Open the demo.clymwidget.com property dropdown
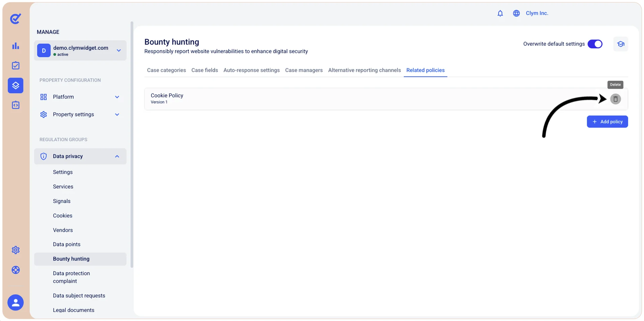This screenshot has width=644, height=321. point(80,51)
